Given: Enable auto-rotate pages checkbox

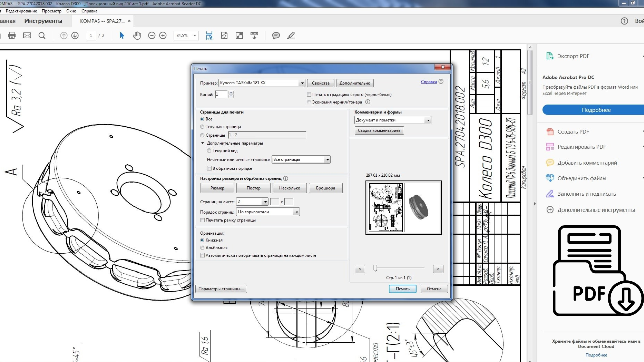Looking at the screenshot, I should coord(202,255).
